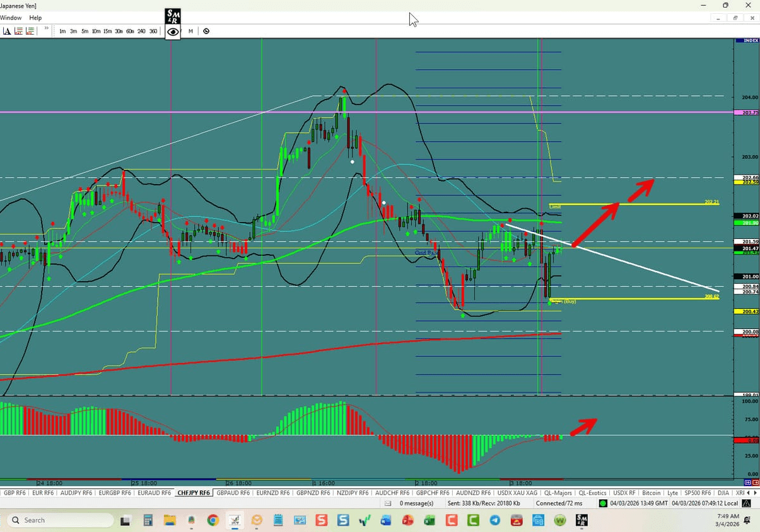This screenshot has width=760, height=532.
Task: Click the green connection indicator before GMT time
Action: coord(602,503)
